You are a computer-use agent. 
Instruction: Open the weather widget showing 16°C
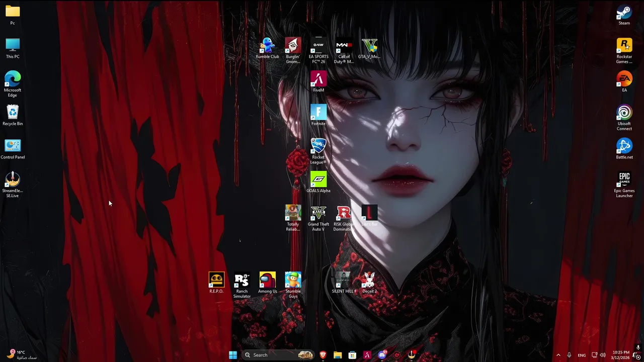click(x=22, y=354)
